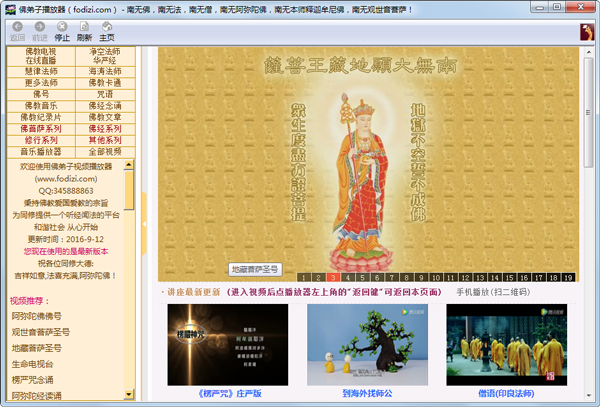Select 咒语 category
The height and width of the screenshot is (407, 600).
pos(105,94)
